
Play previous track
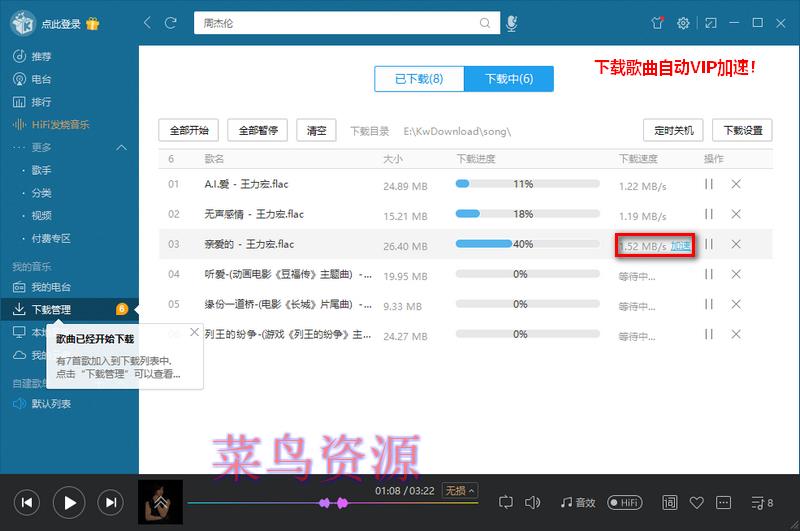[x=27, y=502]
